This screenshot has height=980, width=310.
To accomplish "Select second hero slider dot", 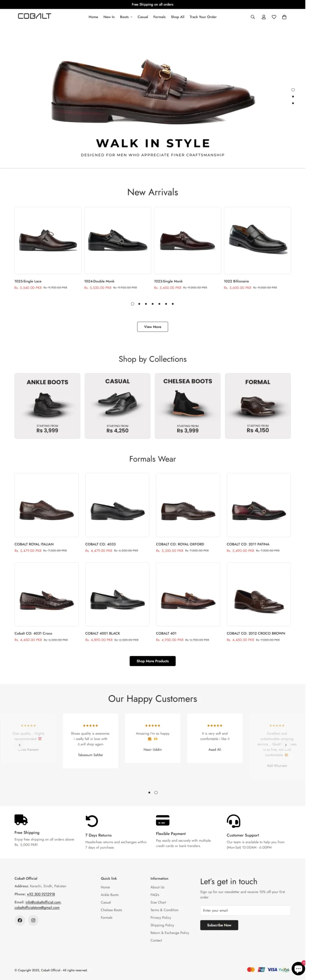I will point(293,96).
